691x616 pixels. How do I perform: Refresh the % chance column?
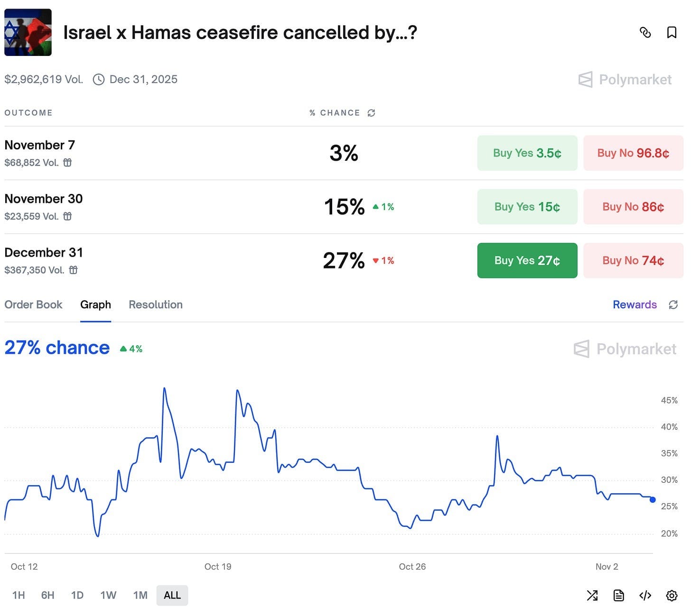(371, 113)
